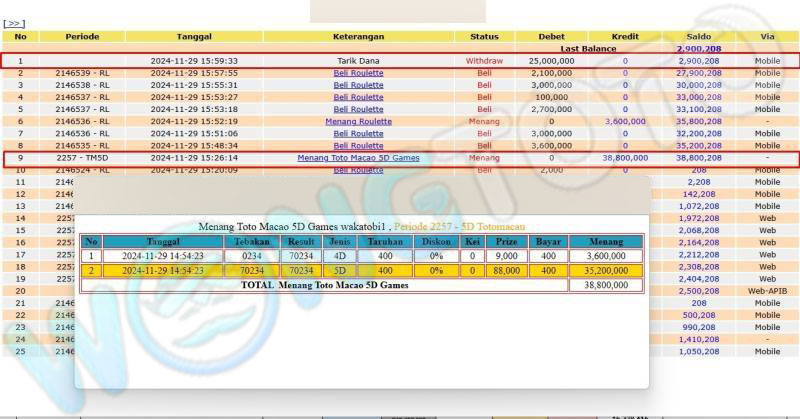Click the Keterangan column header
800x419 pixels.
coord(358,36)
